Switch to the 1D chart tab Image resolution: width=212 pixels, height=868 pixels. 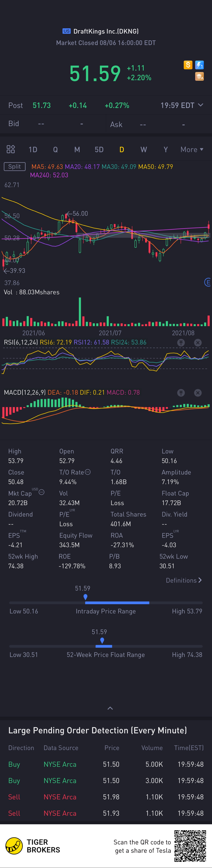coord(33,150)
